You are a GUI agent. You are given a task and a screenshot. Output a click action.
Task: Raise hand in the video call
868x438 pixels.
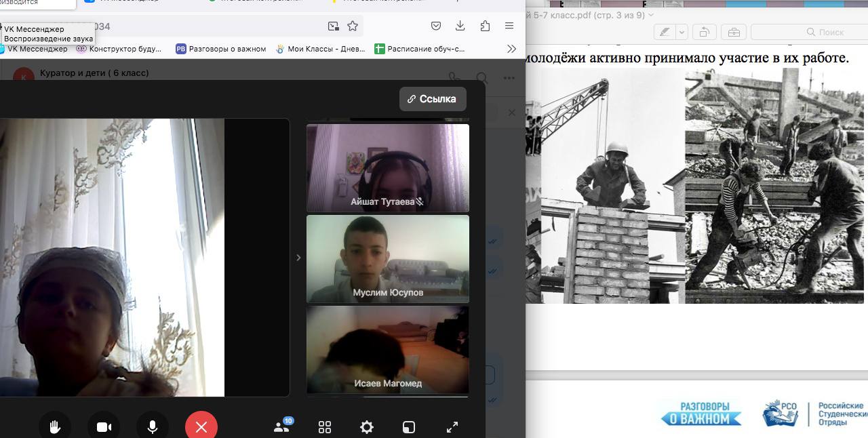coord(55,426)
